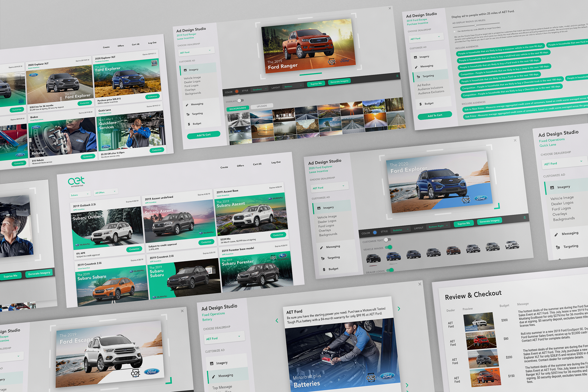Adjust the Ad Display Radius slider
This screenshot has height=392, width=588.
pos(476,25)
